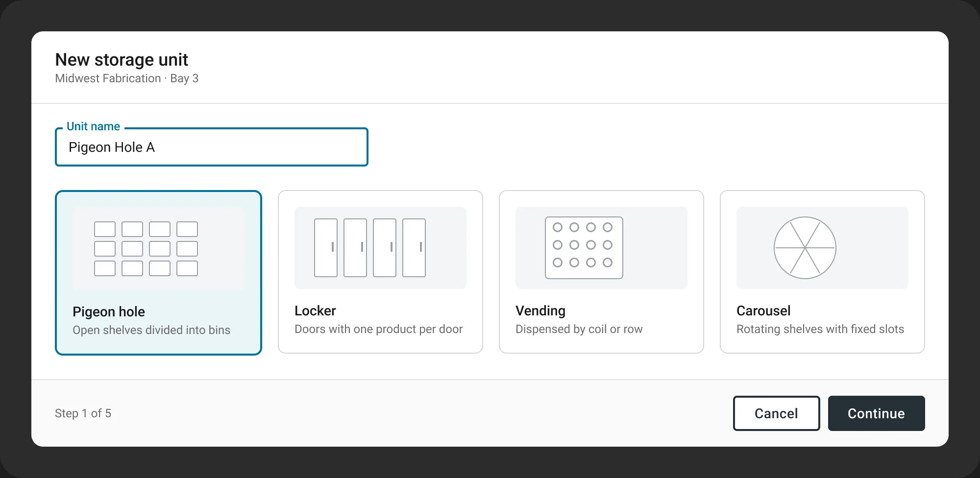Click 'Midwest Fabrication · Bay 3' subtitle
The height and width of the screenshot is (478, 980).
pos(127,78)
